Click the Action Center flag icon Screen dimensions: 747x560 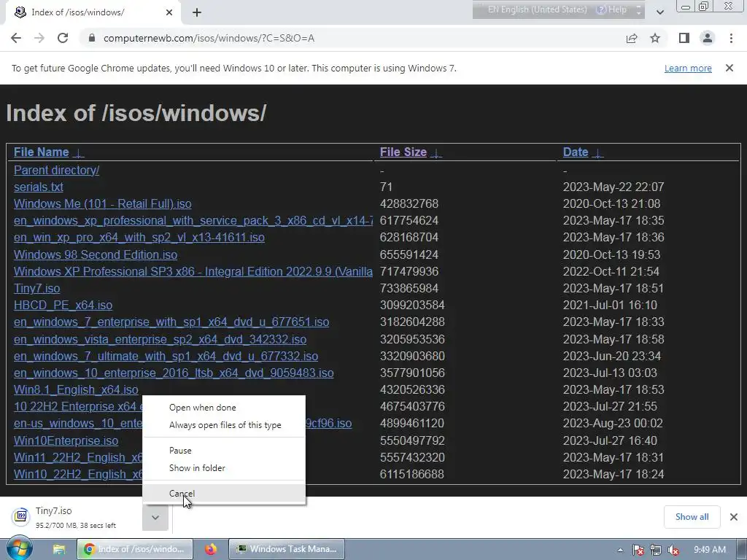(x=638, y=550)
